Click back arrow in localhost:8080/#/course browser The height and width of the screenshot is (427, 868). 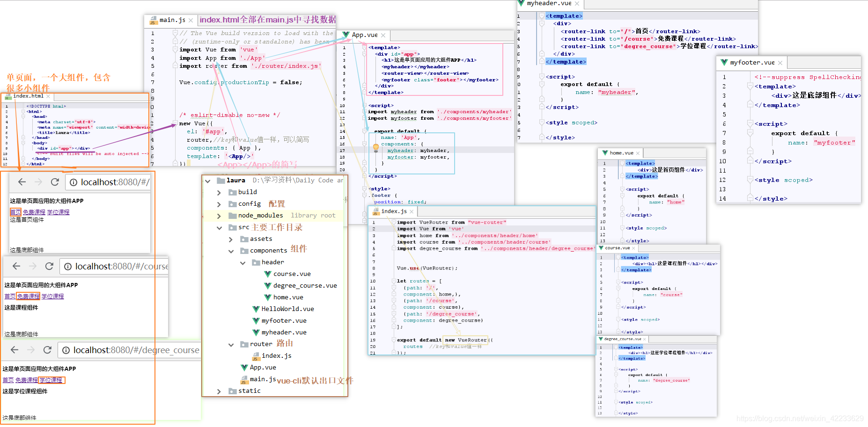click(x=16, y=266)
